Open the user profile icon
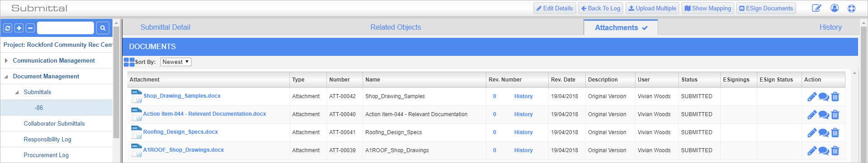This screenshot has width=868, height=163. [835, 8]
